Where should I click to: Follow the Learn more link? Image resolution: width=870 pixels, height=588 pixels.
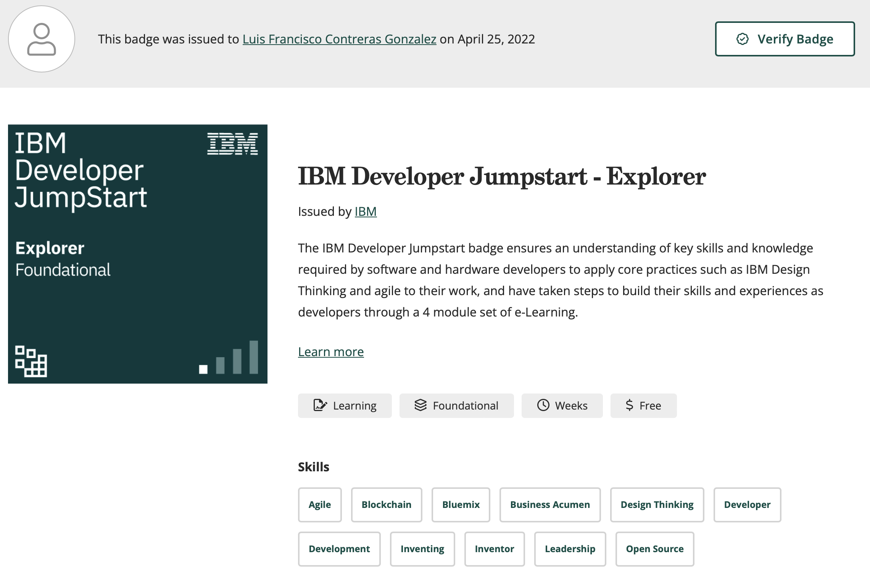pyautogui.click(x=331, y=352)
